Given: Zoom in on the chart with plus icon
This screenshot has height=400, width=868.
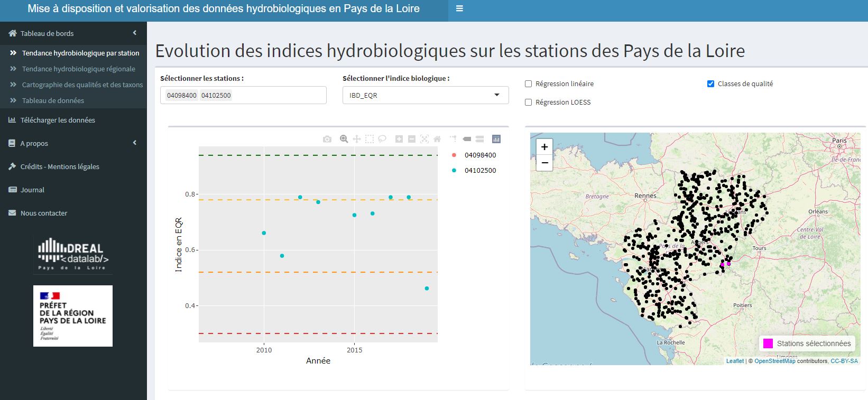Looking at the screenshot, I should 399,139.
